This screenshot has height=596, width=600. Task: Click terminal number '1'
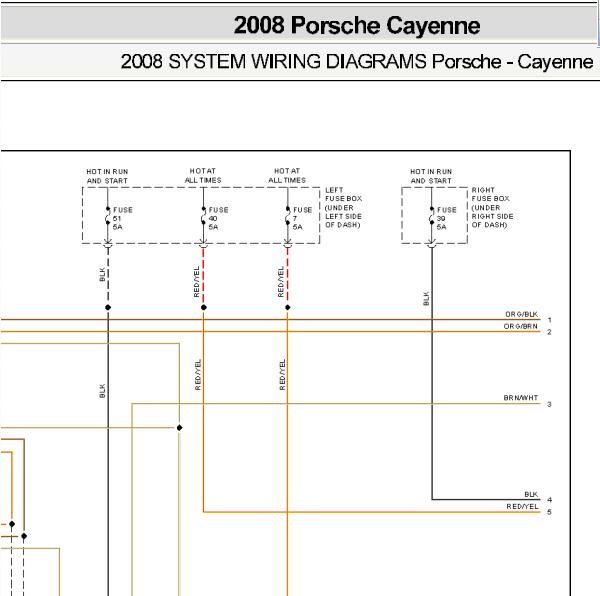click(x=549, y=320)
